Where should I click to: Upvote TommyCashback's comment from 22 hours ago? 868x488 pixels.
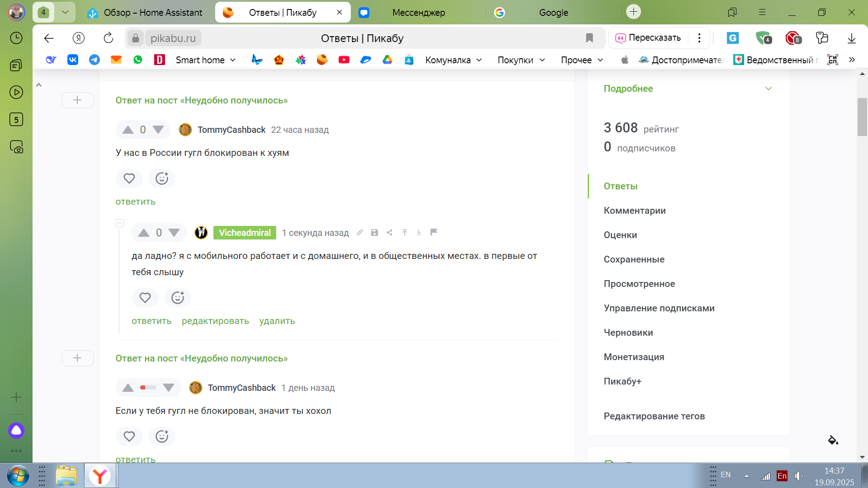[x=128, y=130]
